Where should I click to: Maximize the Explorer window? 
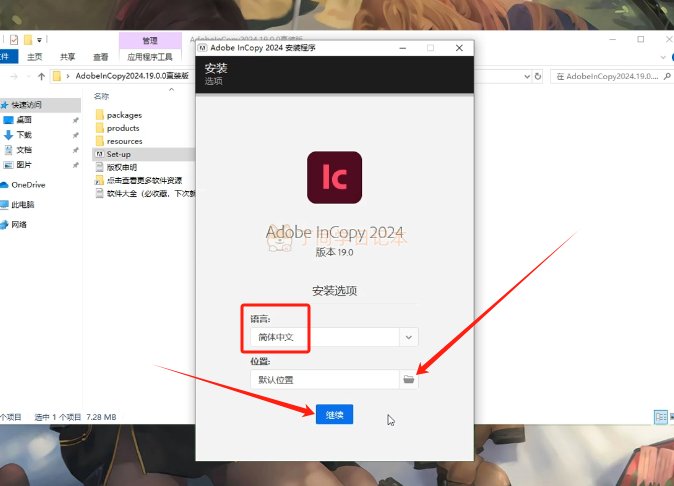[x=640, y=39]
